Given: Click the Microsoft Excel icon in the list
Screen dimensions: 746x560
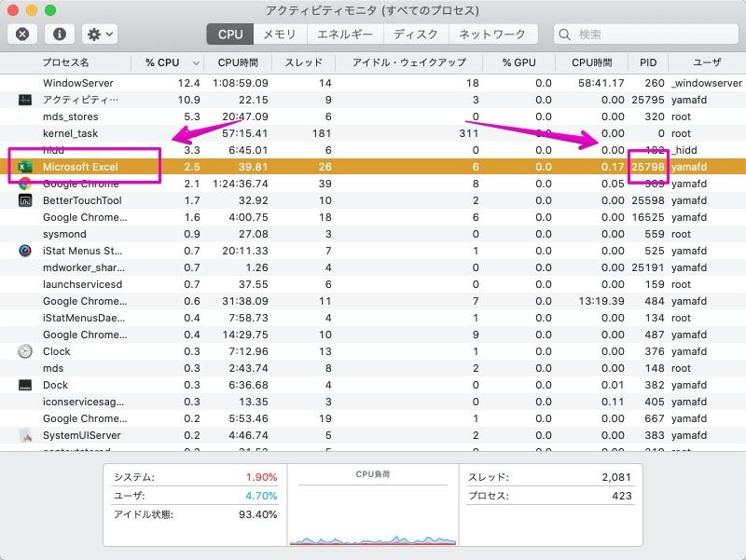Looking at the screenshot, I should coord(25,167).
